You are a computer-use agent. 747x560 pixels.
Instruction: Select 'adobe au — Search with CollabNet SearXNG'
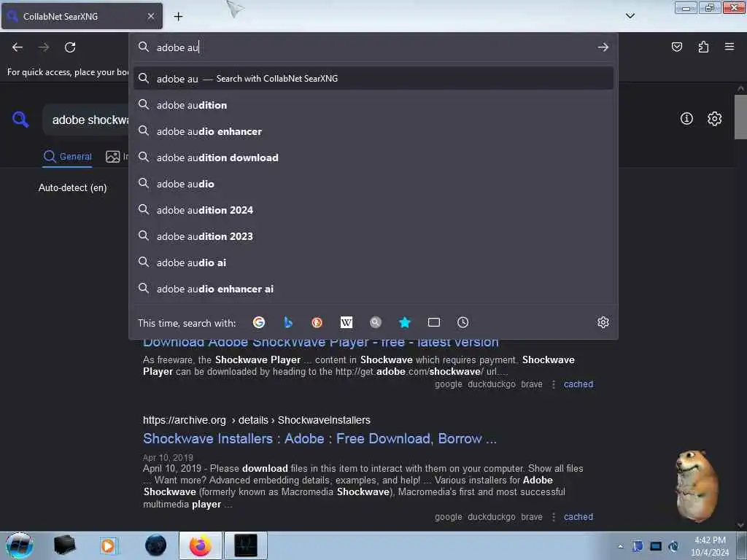point(373,79)
